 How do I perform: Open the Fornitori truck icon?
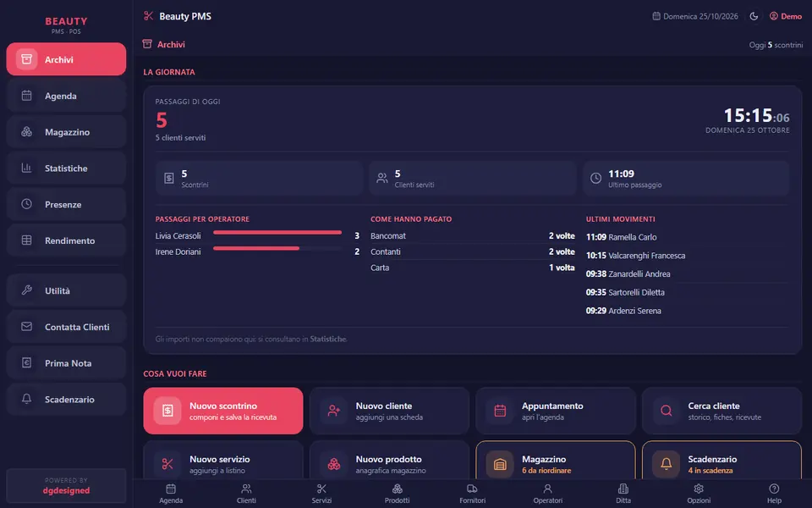[x=472, y=489]
